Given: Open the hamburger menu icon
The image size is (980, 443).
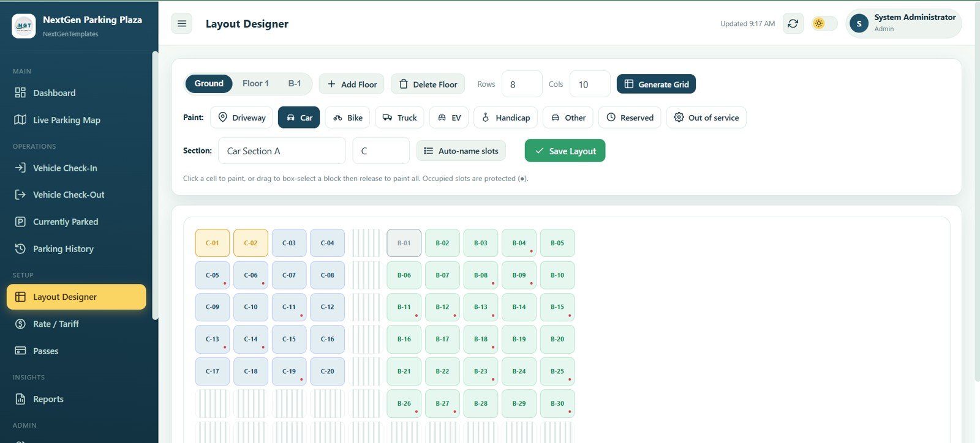Looking at the screenshot, I should [x=181, y=23].
